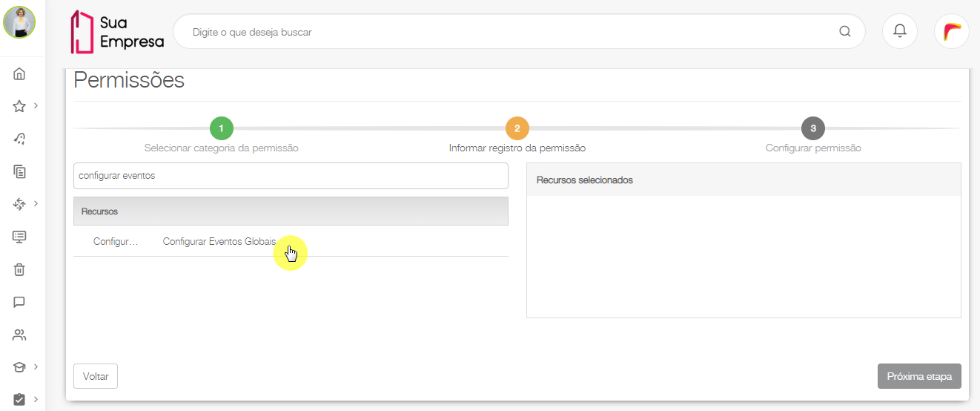Go to the home icon in sidebar
Image resolution: width=980 pixels, height=411 pixels.
coord(19,73)
